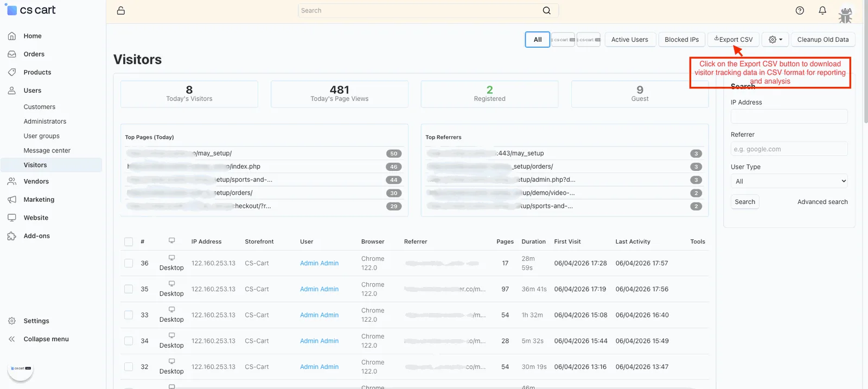The height and width of the screenshot is (389, 868).
Task: Click the Search button in filter panel
Action: (x=745, y=202)
